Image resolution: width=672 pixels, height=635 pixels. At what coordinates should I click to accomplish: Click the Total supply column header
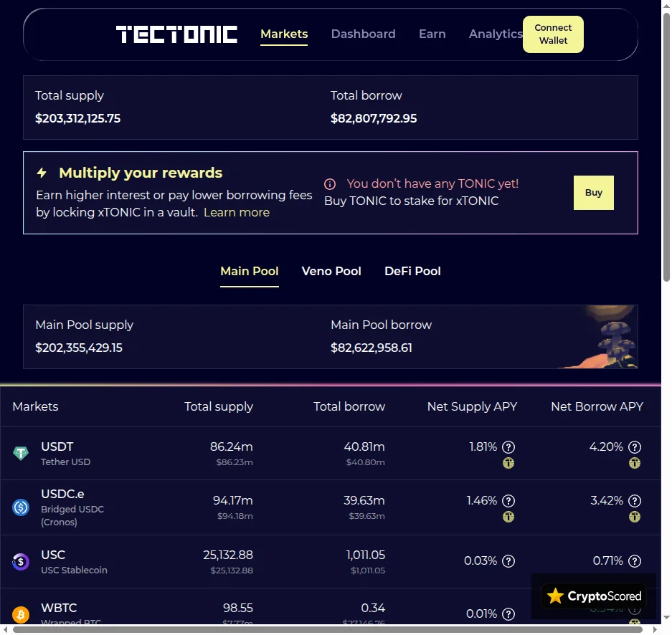point(219,407)
